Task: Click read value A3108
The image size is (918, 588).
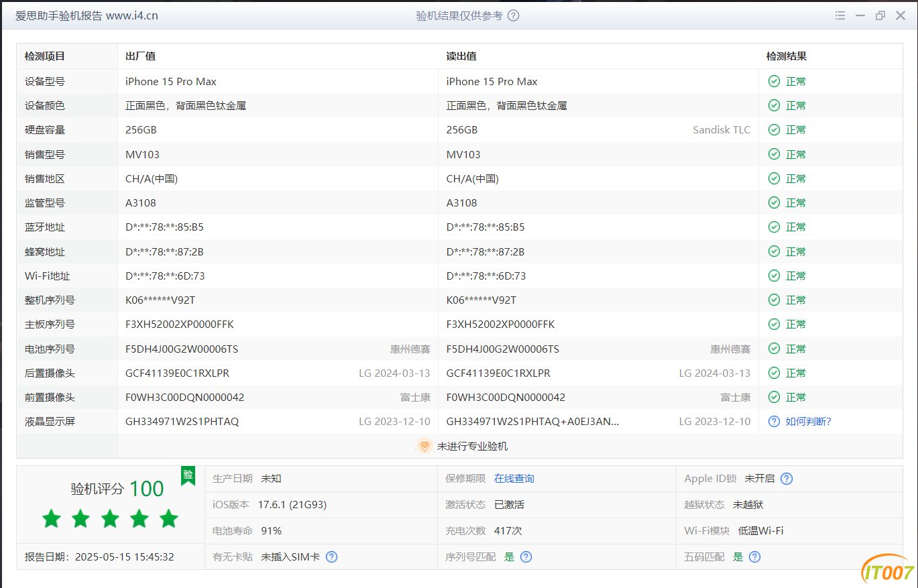Action: click(x=462, y=203)
